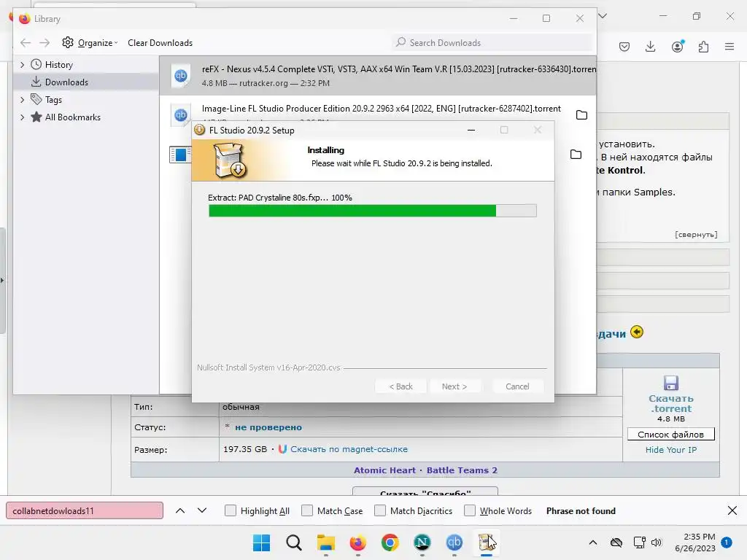Viewport: 747px width, 560px height.
Task: Click the FL Studio Setup installer box icon
Action: [x=230, y=160]
